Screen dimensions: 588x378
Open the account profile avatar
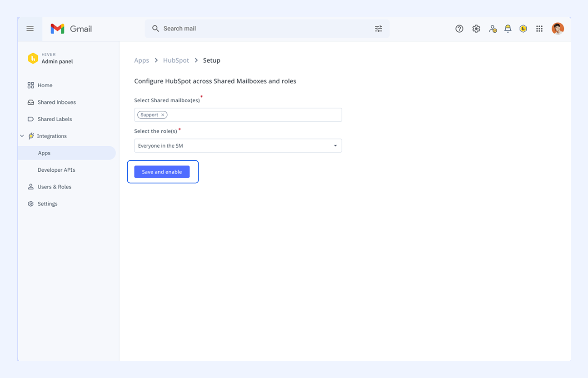coord(558,29)
